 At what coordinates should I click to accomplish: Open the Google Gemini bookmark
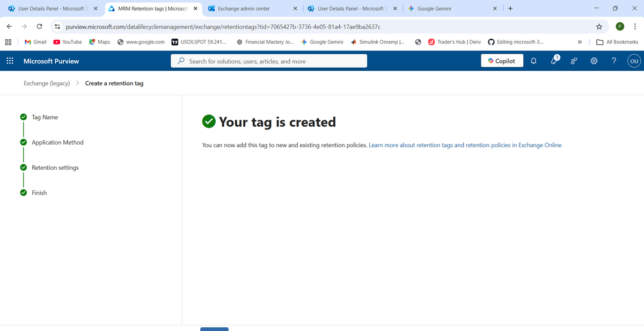tap(322, 42)
